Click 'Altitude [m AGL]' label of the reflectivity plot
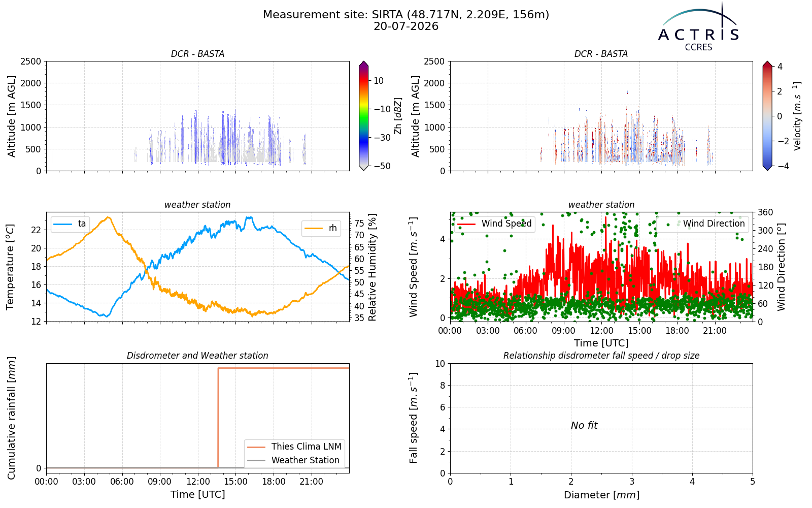Screen dimensions: 812x508 (11, 116)
